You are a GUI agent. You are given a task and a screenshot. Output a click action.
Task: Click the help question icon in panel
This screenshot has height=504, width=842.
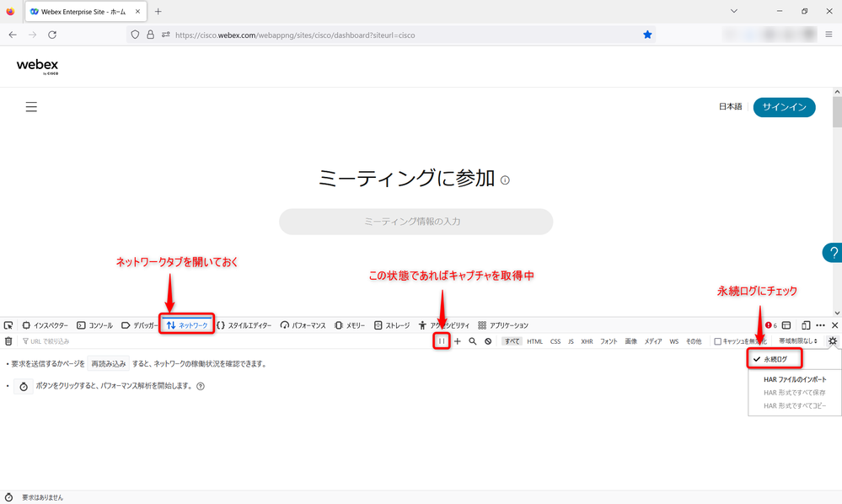201,386
